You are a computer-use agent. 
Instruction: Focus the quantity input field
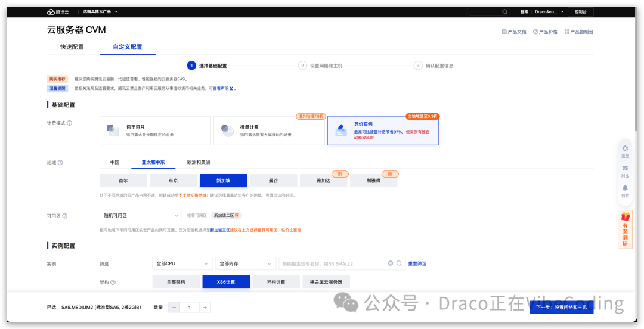[x=190, y=307]
